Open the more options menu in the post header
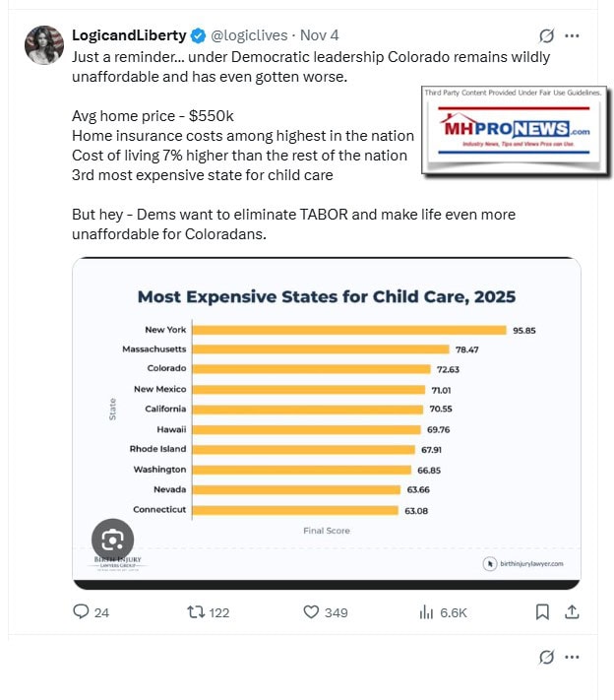The width and height of the screenshot is (614, 700). (573, 35)
